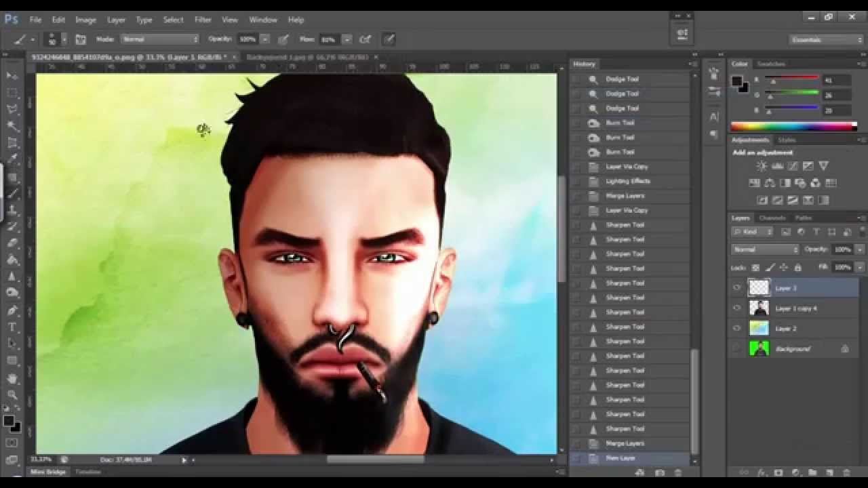Enable airbrush mode in options bar
Screen dimensions: 868x488
365,39
